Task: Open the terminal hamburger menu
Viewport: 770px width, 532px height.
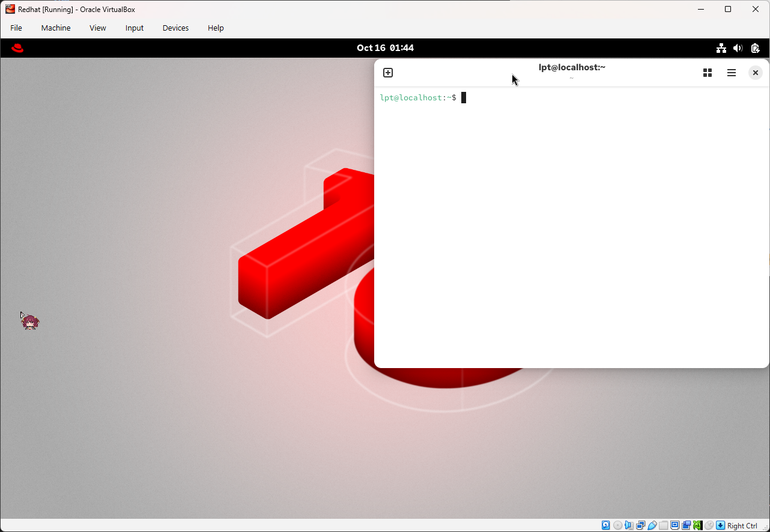Action: 731,72
